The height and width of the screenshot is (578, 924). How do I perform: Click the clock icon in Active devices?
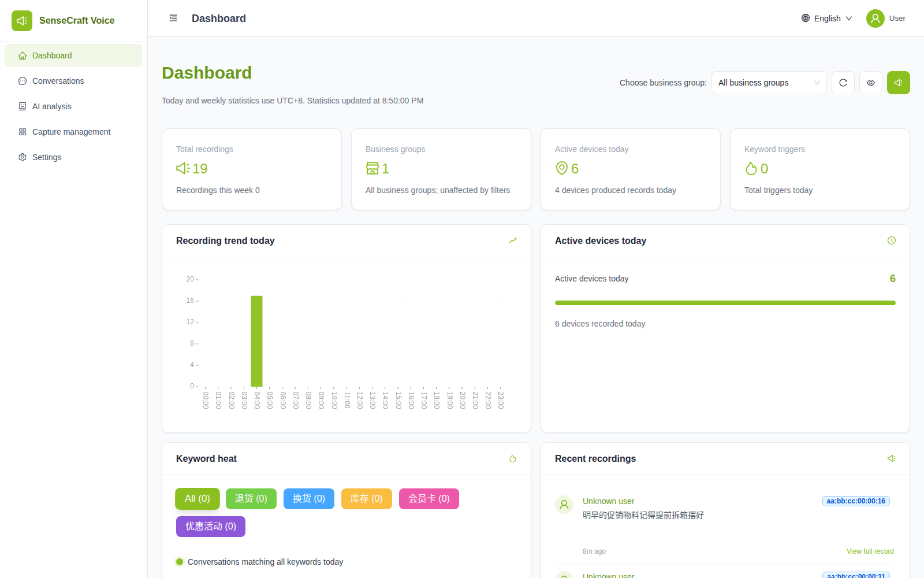(892, 240)
